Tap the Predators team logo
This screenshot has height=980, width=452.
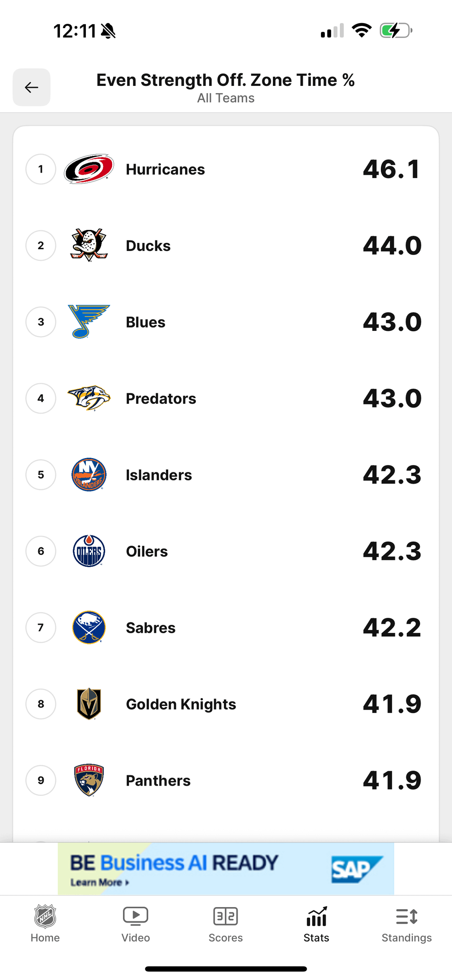[89, 398]
